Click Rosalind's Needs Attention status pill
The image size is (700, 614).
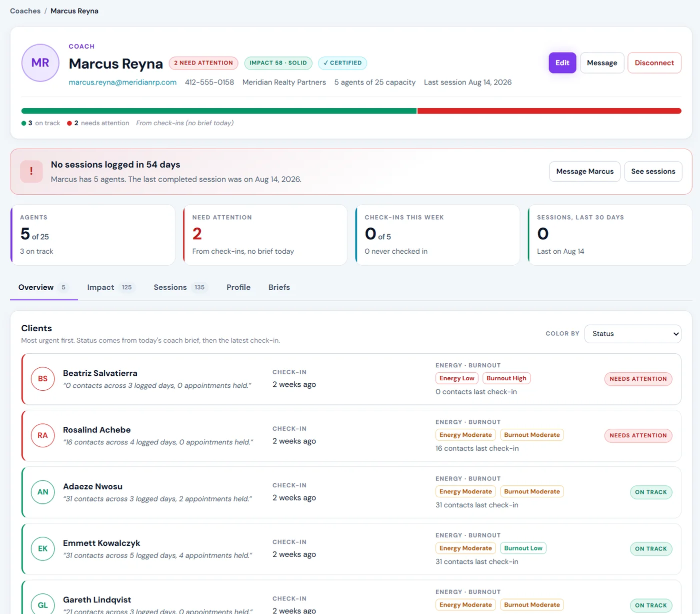638,435
